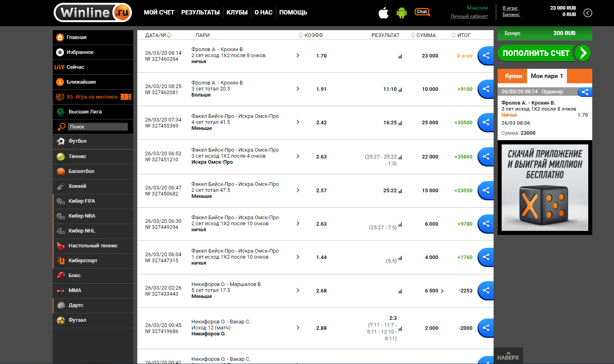Sort bets by СУММА column
Viewport: 614px width, 364px height.
point(424,35)
